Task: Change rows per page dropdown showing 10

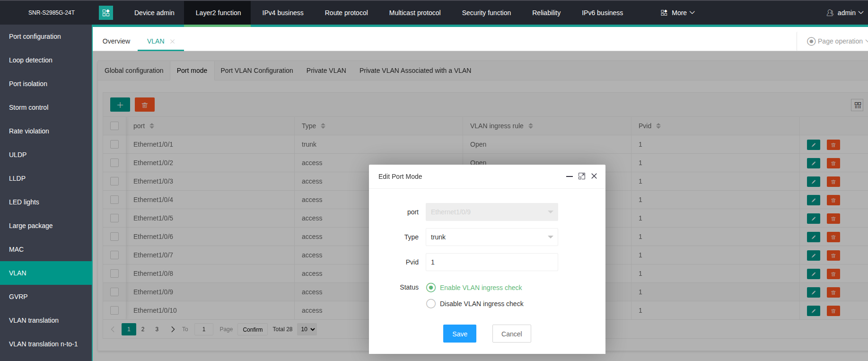Action: (x=307, y=329)
